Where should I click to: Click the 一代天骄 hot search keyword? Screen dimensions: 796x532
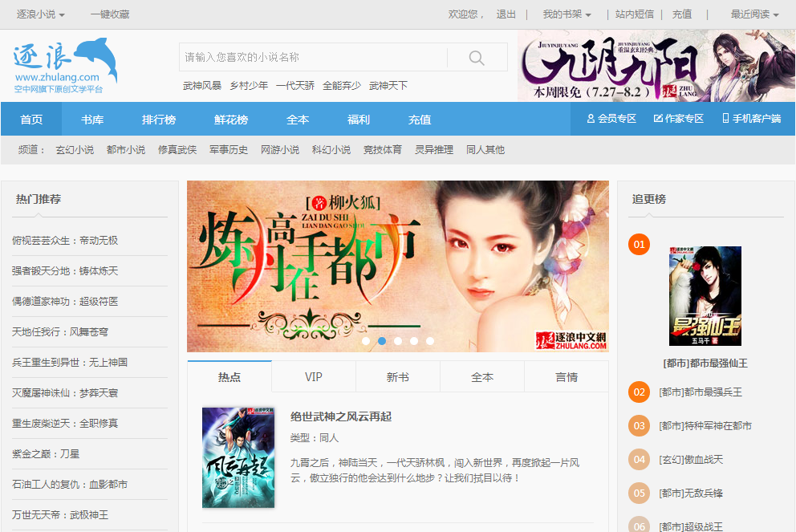(295, 86)
